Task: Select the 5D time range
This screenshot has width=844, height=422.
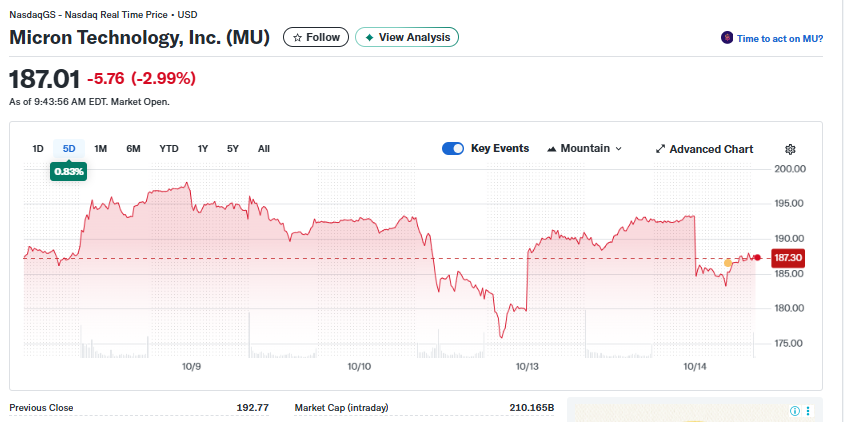Action: tap(69, 149)
